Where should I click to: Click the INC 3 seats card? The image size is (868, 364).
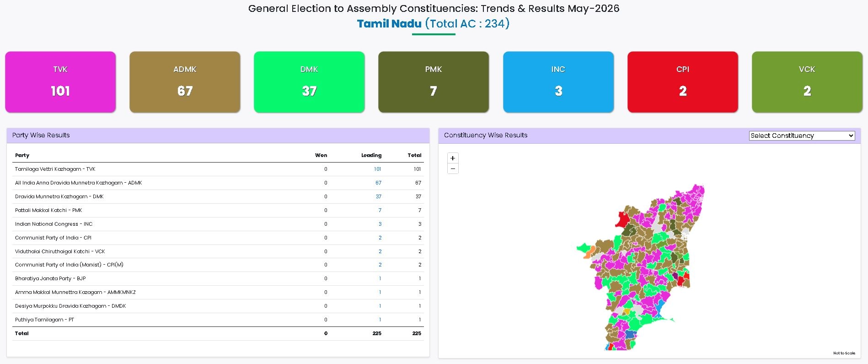(x=558, y=82)
